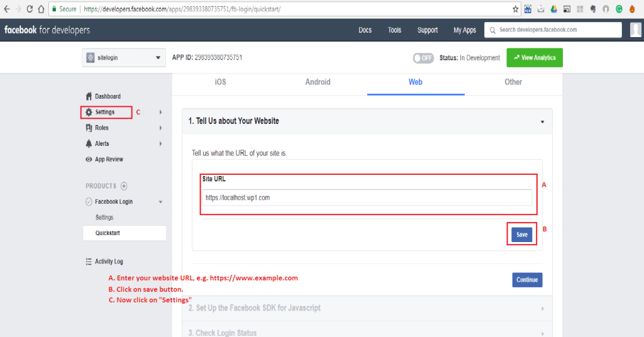Expand Set Up the Facebook SDK section
The width and height of the screenshot is (644, 337).
coord(542,309)
